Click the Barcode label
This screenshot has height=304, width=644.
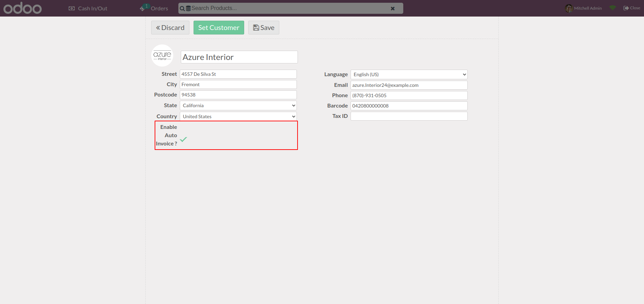point(337,106)
